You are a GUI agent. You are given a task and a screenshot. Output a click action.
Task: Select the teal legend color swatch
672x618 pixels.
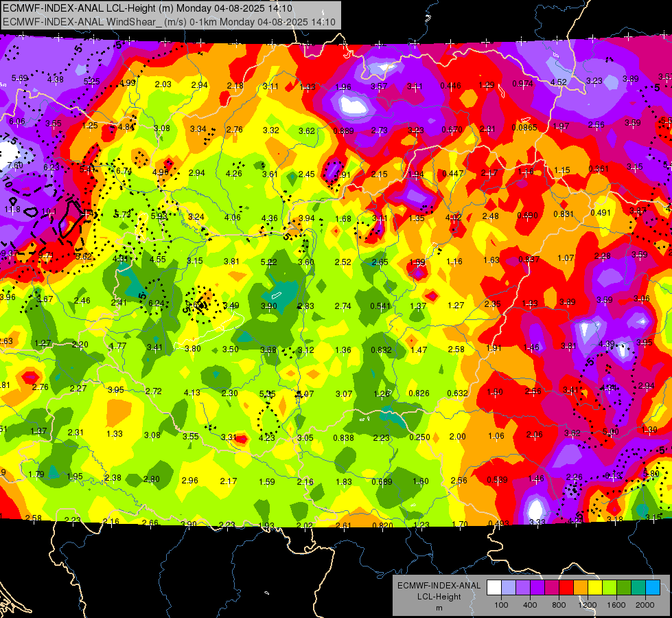click(x=638, y=588)
